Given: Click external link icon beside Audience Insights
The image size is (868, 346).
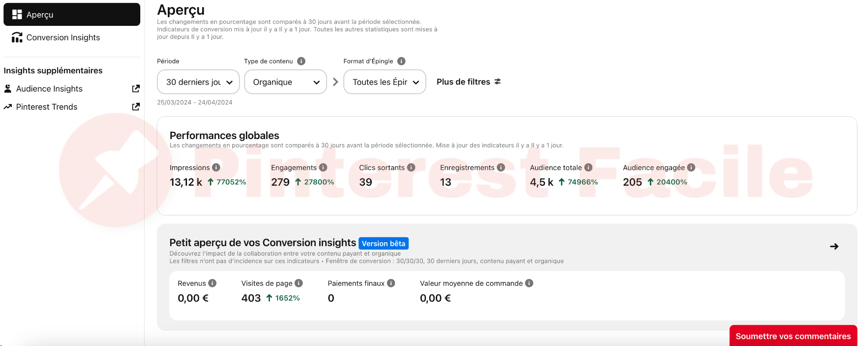Looking at the screenshot, I should 136,89.
